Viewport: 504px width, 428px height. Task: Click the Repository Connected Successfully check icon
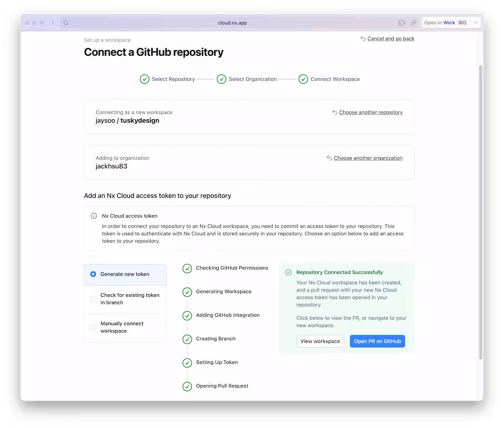click(x=288, y=272)
